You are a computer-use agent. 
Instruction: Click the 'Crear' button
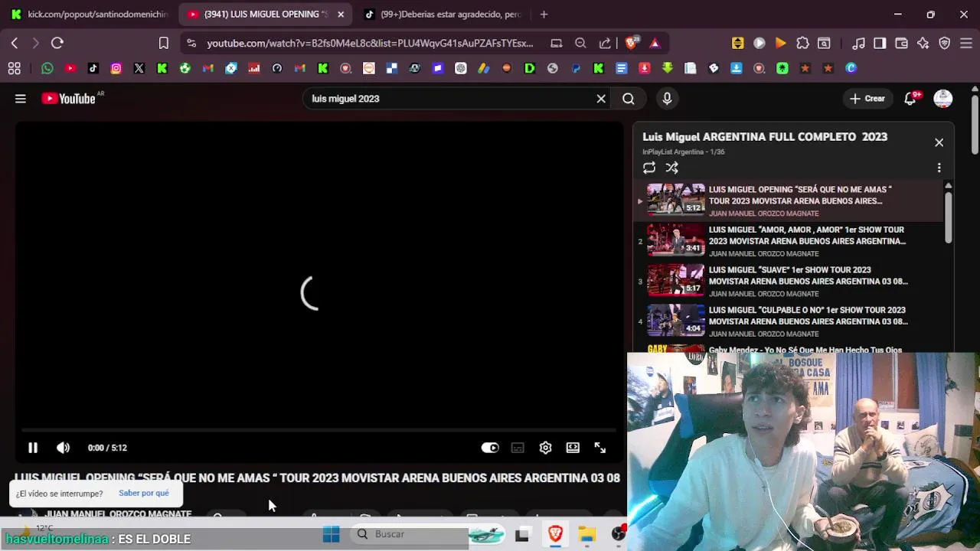[x=867, y=99]
